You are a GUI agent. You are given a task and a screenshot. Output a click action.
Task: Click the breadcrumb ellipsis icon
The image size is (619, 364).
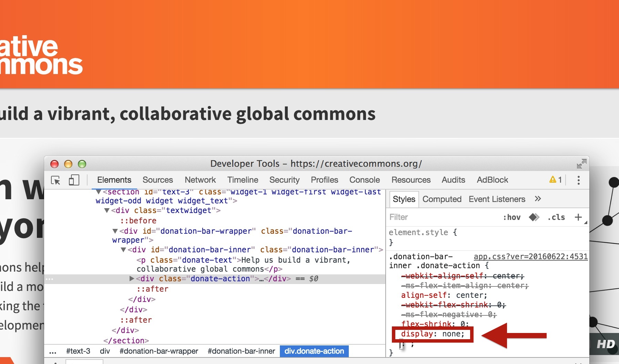(53, 351)
